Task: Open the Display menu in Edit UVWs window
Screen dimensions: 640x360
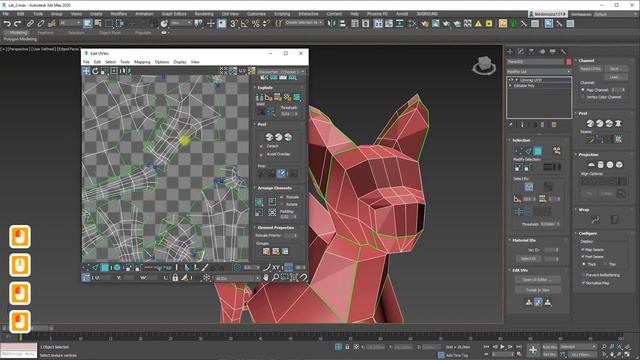Action: coord(180,62)
